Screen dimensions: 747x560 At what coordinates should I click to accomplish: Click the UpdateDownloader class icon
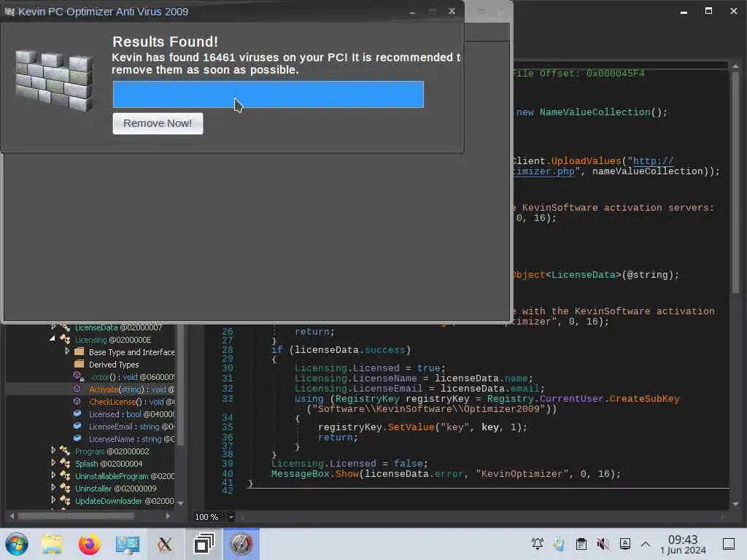tap(65, 500)
